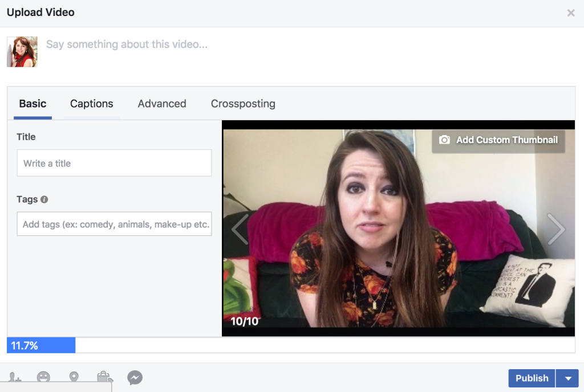Open Messenger sharing via the Messenger icon
The image size is (584, 392).
click(x=135, y=378)
